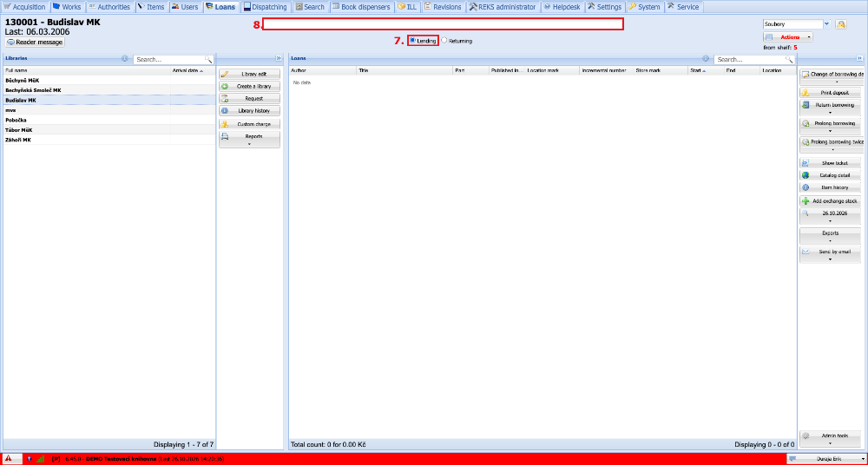
Task: Click the Library history clock icon
Action: click(225, 111)
